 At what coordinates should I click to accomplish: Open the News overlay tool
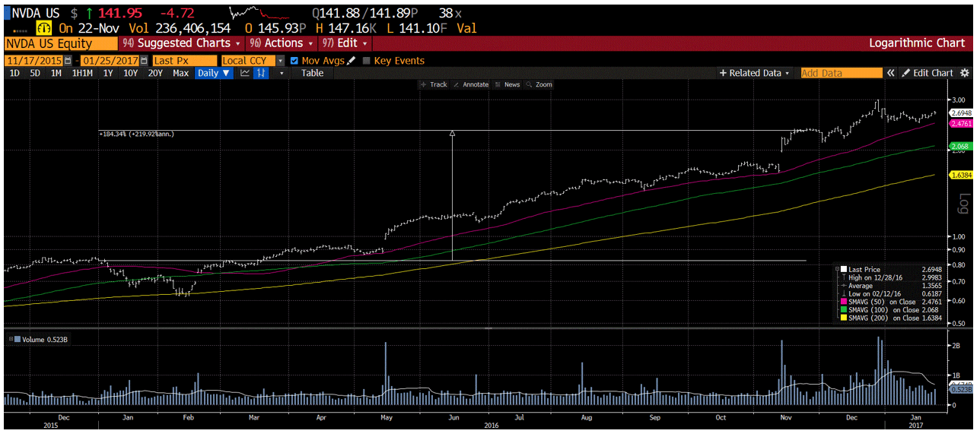coord(508,84)
